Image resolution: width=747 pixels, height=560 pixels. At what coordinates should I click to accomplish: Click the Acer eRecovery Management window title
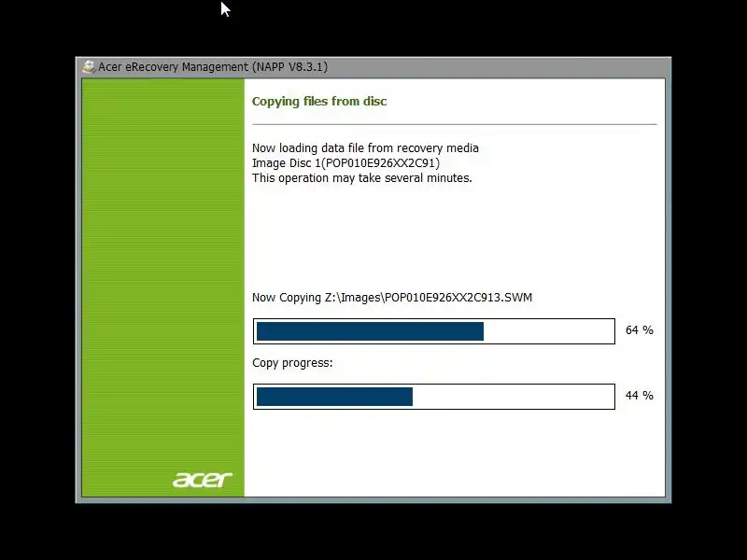point(213,67)
